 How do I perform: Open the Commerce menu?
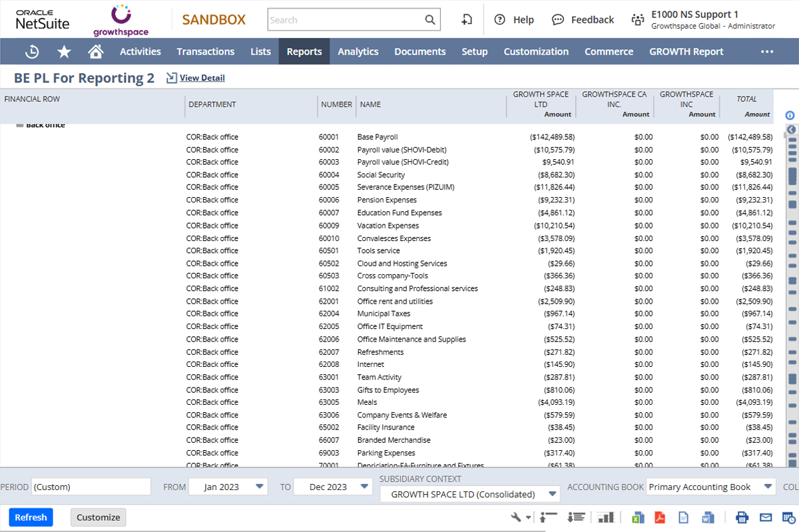click(x=609, y=51)
